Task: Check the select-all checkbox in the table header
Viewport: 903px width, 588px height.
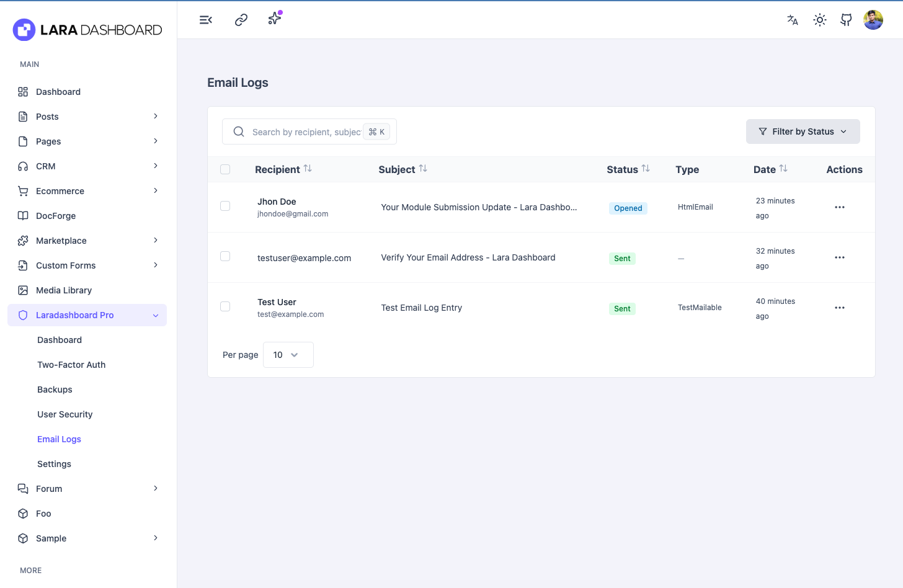Action: [225, 169]
